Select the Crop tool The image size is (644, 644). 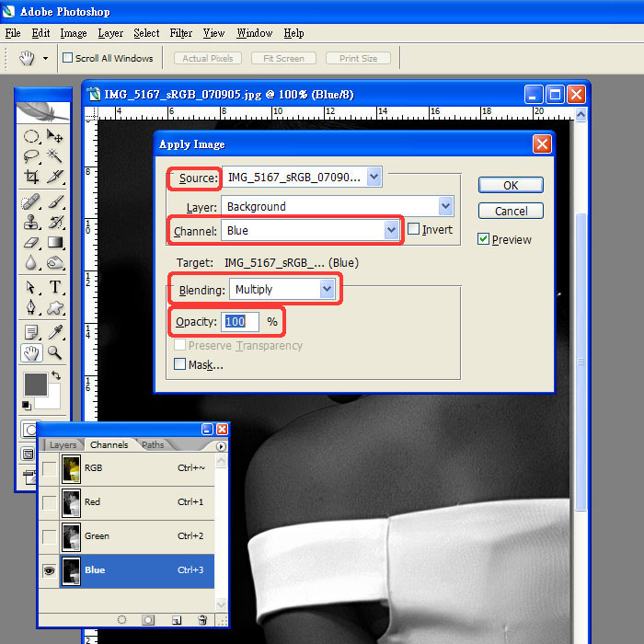31,177
